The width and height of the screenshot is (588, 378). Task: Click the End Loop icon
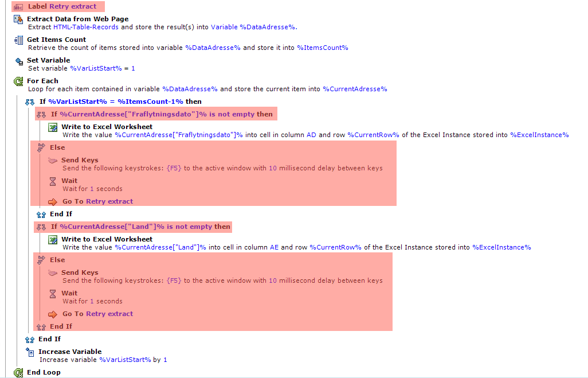pos(18,373)
